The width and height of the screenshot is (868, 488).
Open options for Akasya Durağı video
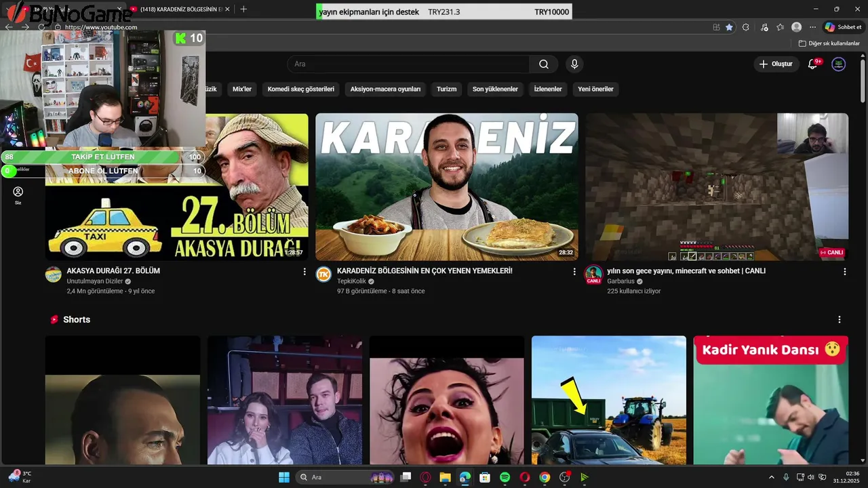[304, 271]
